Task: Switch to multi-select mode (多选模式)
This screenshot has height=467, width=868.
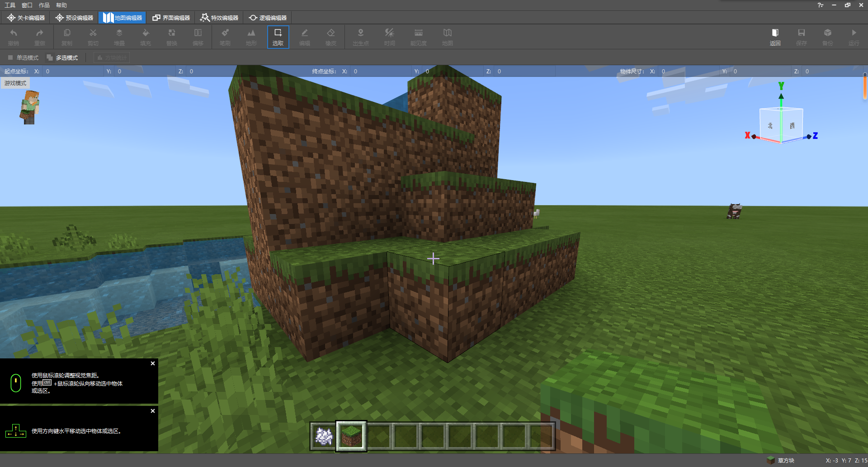Action: pos(62,58)
